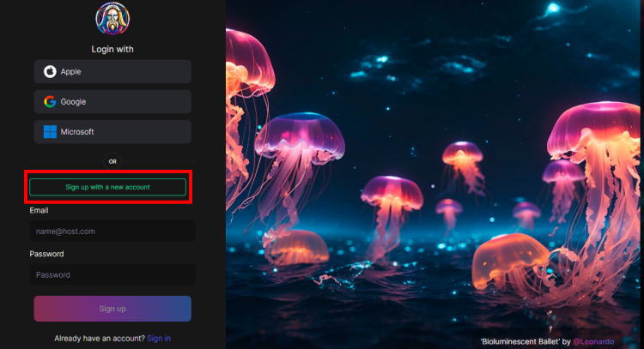Screen dimensions: 644x349
Task: Click the Google G icon
Action: click(50, 102)
